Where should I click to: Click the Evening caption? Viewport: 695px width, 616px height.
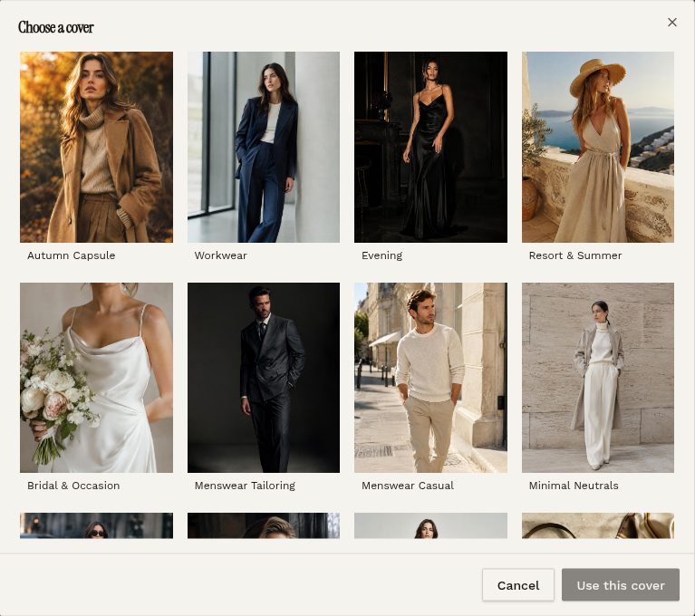pos(382,255)
